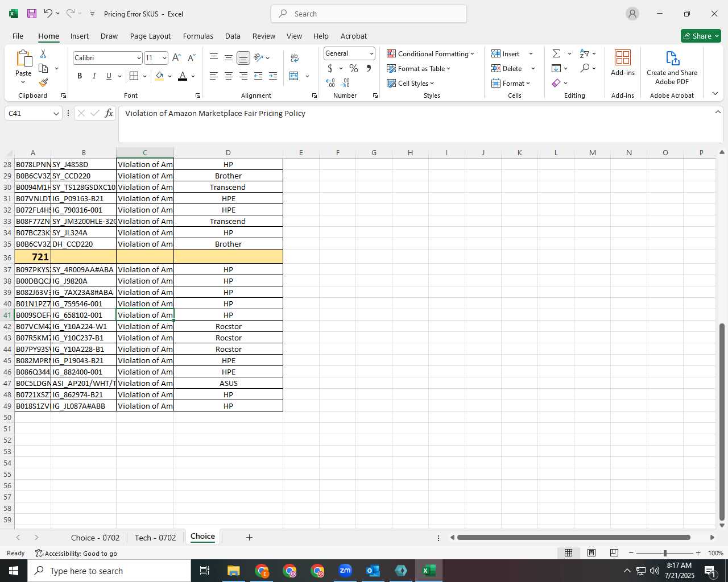Image resolution: width=728 pixels, height=582 pixels.
Task: Click Create and Share Adobe PDF
Action: (672, 67)
